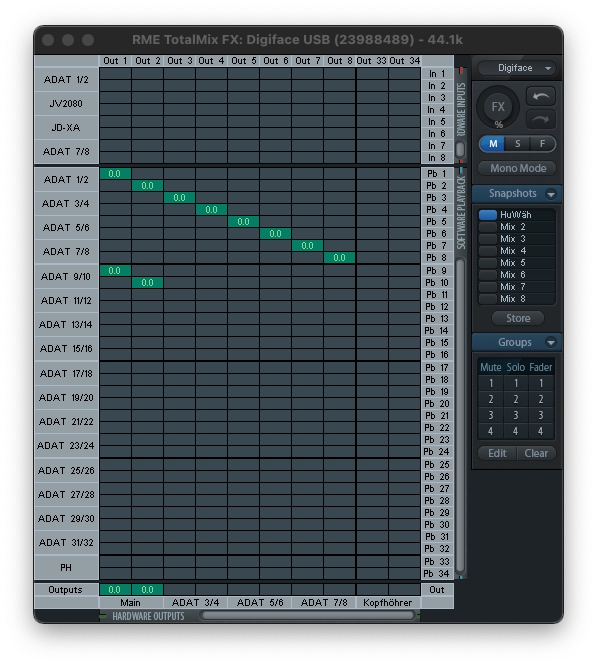This screenshot has height=665, width=597.
Task: Collapse the Snapshots panel arrow
Action: tap(551, 194)
